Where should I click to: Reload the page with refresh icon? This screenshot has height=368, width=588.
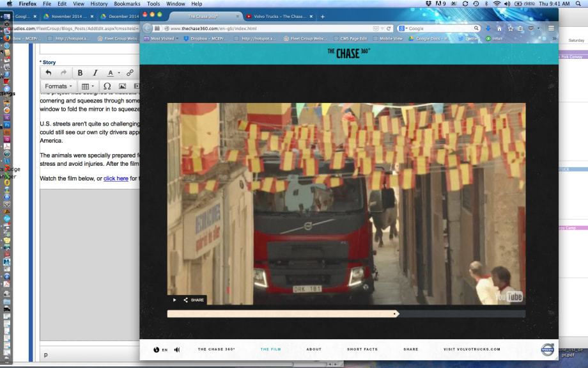coord(389,28)
